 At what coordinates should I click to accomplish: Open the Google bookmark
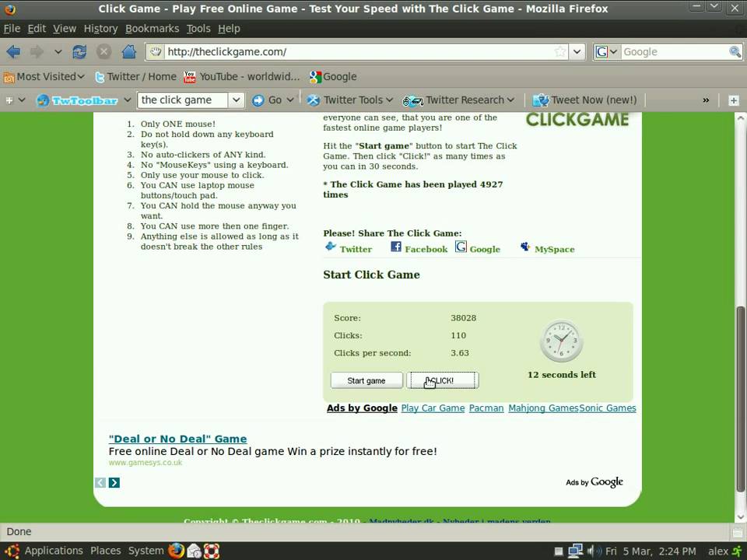pos(333,76)
